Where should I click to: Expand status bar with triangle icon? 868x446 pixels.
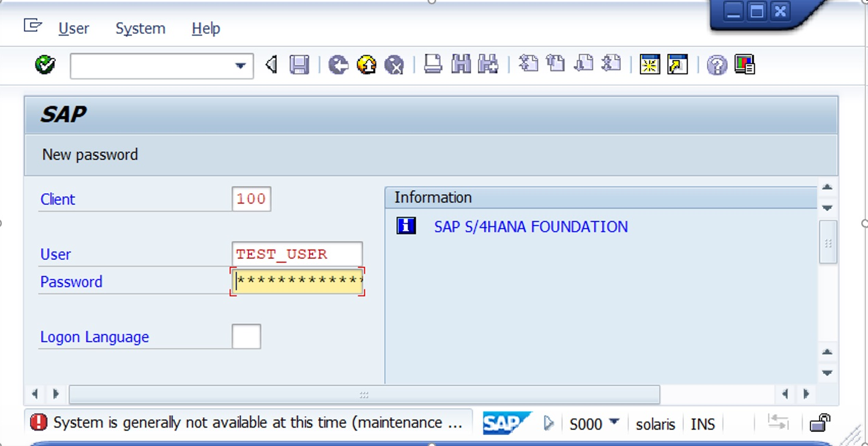click(548, 423)
